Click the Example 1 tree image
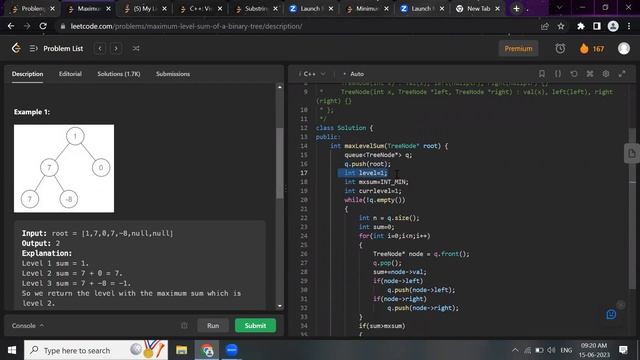 [x=64, y=169]
